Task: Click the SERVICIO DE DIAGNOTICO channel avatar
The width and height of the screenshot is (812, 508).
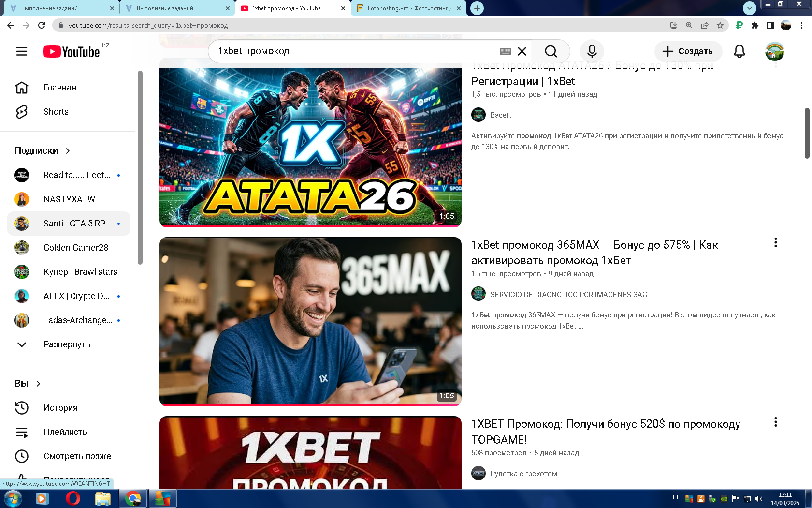Action: (478, 294)
